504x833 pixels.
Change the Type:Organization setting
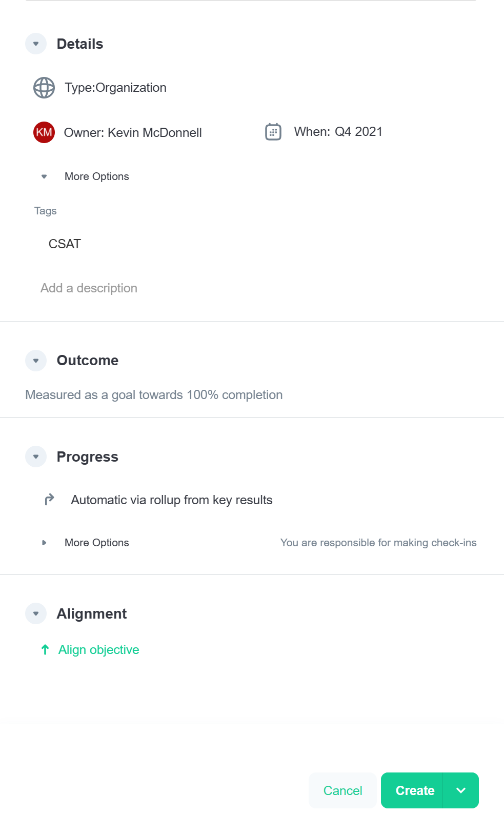115,88
